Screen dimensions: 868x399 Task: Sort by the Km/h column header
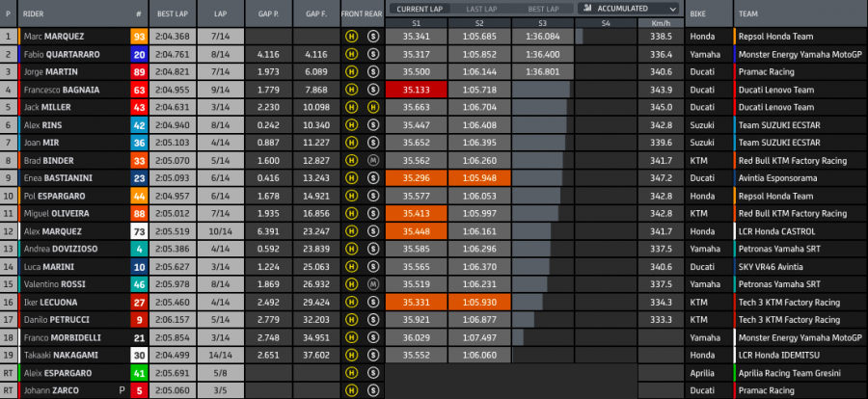coord(662,22)
